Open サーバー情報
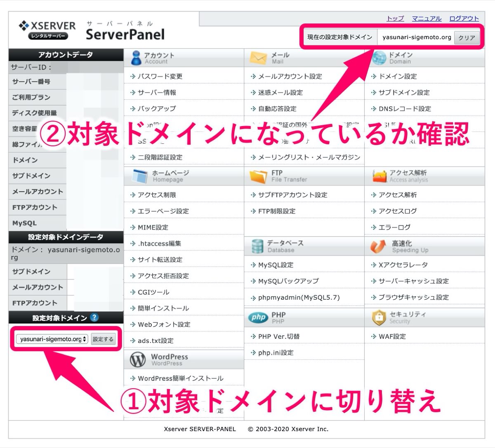The height and width of the screenshot is (448, 495). tap(157, 92)
